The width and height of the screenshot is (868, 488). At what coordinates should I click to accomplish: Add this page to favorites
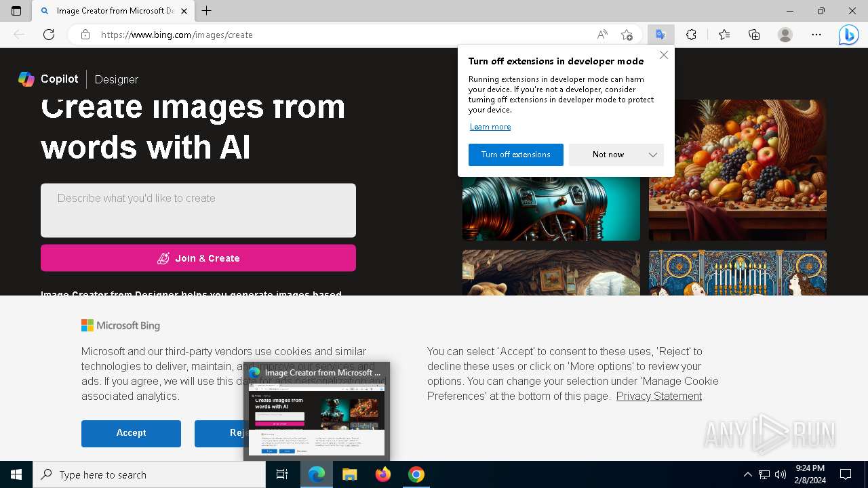(x=627, y=35)
